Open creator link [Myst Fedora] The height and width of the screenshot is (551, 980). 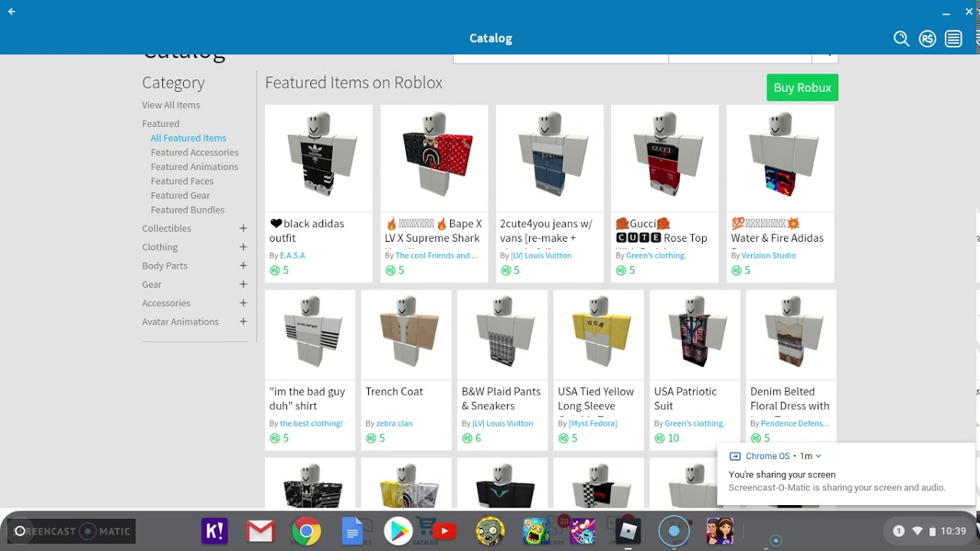593,423
